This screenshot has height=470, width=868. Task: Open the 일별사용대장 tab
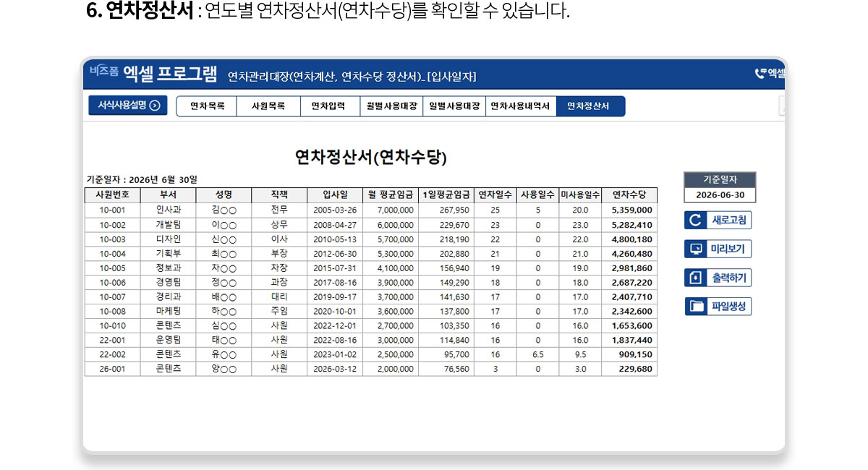pyautogui.click(x=454, y=106)
